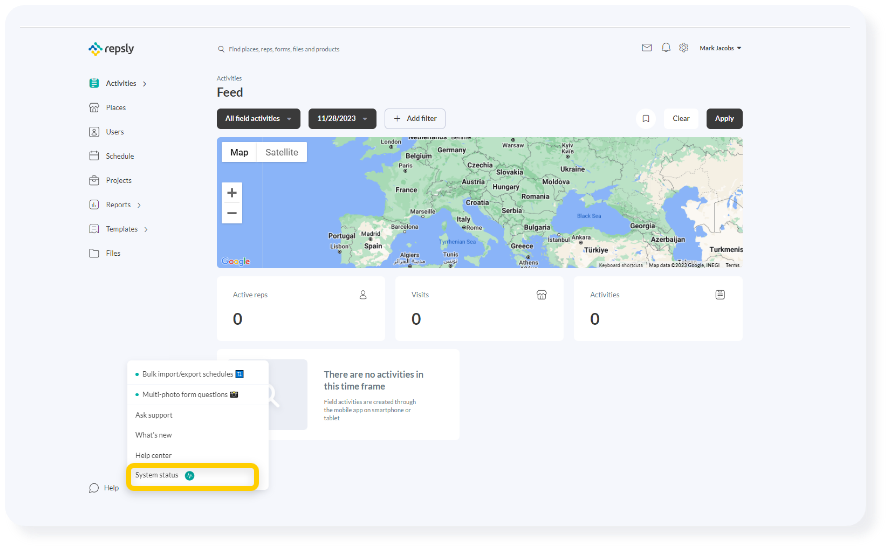Open Files in the sidebar
Viewport: 891px width, 551px height.
(x=113, y=254)
